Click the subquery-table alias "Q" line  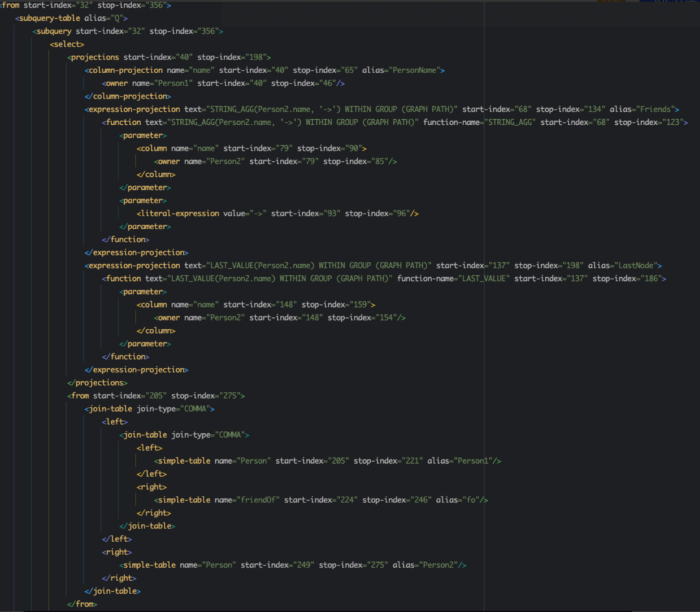pyautogui.click(x=71, y=18)
